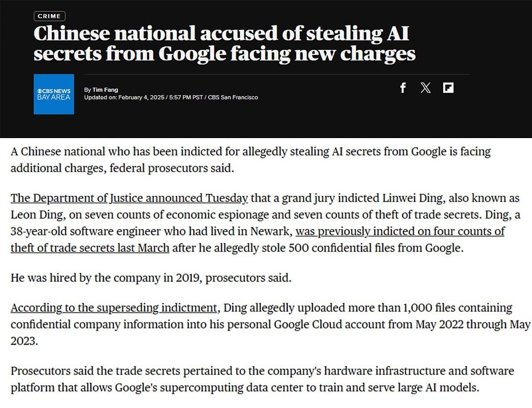Share the article to Facebook

(403, 88)
